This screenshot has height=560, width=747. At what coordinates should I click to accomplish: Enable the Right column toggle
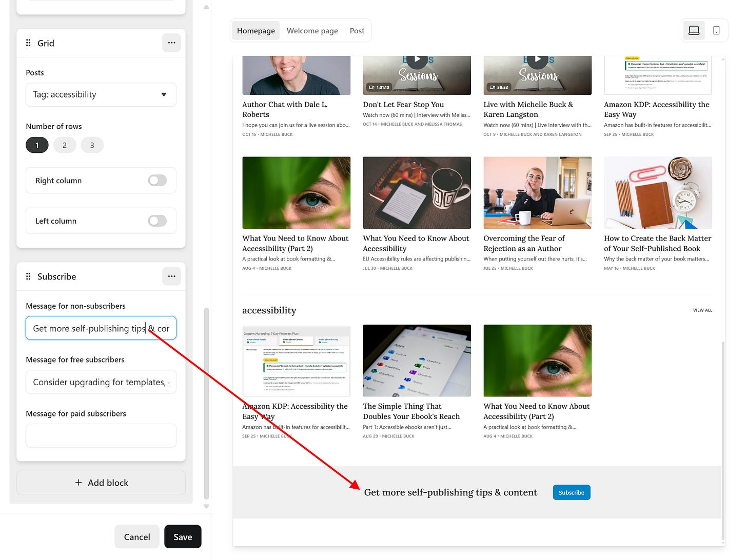coord(157,180)
